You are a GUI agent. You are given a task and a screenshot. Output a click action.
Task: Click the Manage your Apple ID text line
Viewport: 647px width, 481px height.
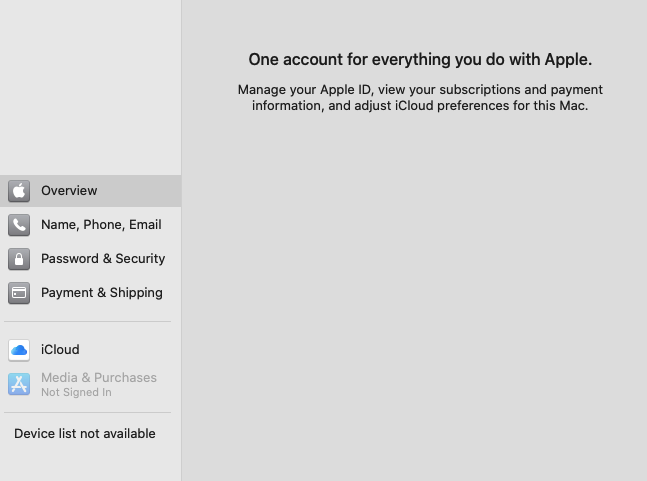420,90
